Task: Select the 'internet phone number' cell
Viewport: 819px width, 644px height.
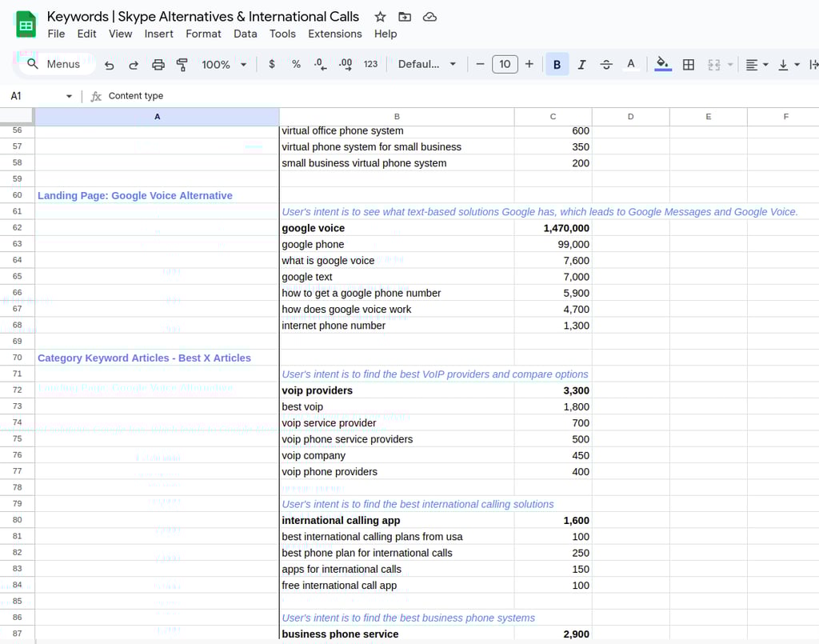Action: click(x=397, y=326)
